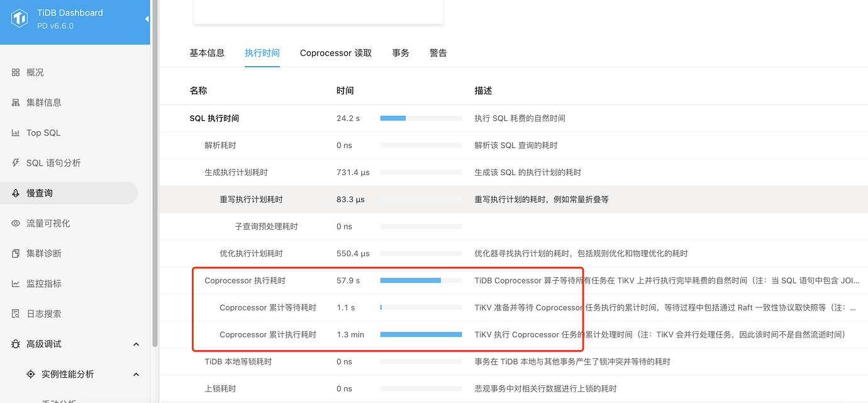The height and width of the screenshot is (403, 868).
Task: Click the 实例性能分析 target icon
Action: coord(31,375)
